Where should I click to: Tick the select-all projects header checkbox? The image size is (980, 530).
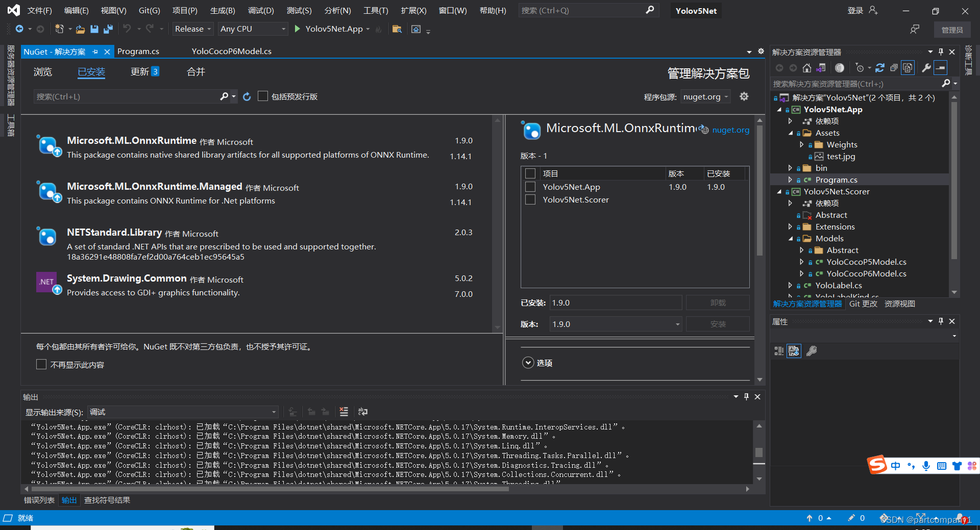point(530,173)
